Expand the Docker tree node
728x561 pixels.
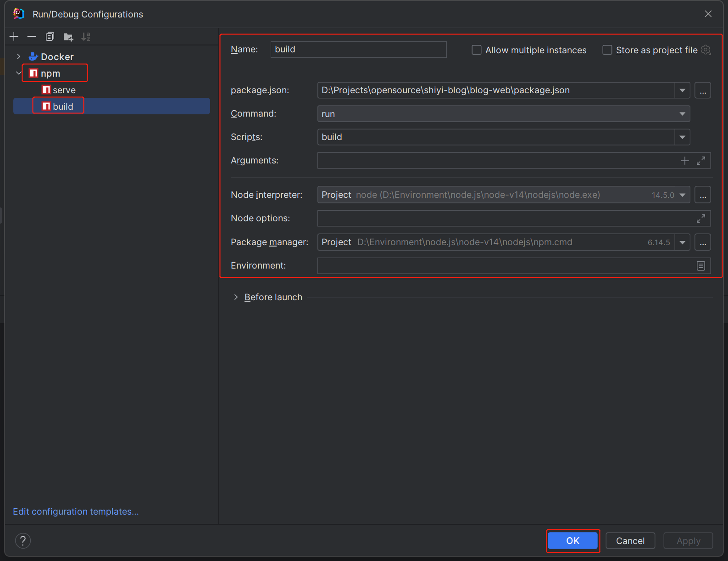pyautogui.click(x=18, y=56)
